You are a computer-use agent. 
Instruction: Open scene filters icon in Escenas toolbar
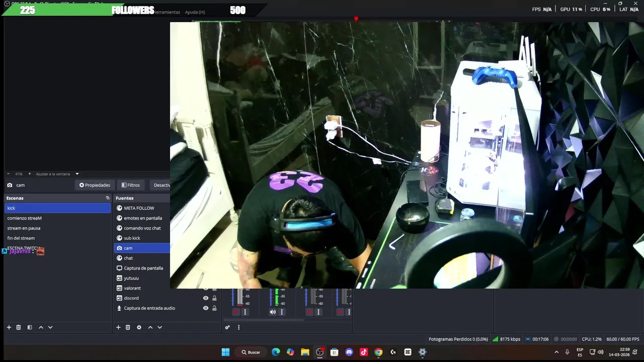[x=30, y=327]
